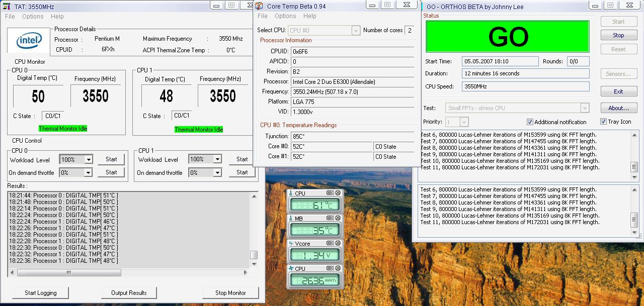This screenshot has height=306, width=644.
Task: Open Options menu in Core Temp
Action: pyautogui.click(x=285, y=16)
